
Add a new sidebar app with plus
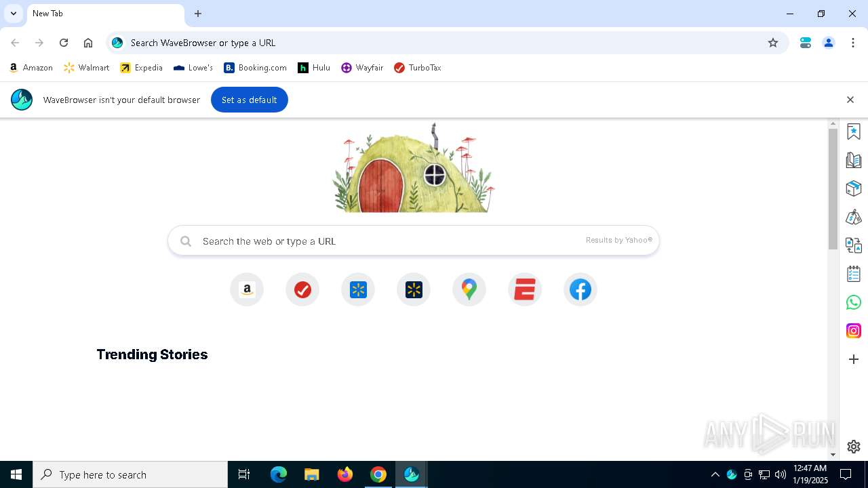click(854, 359)
